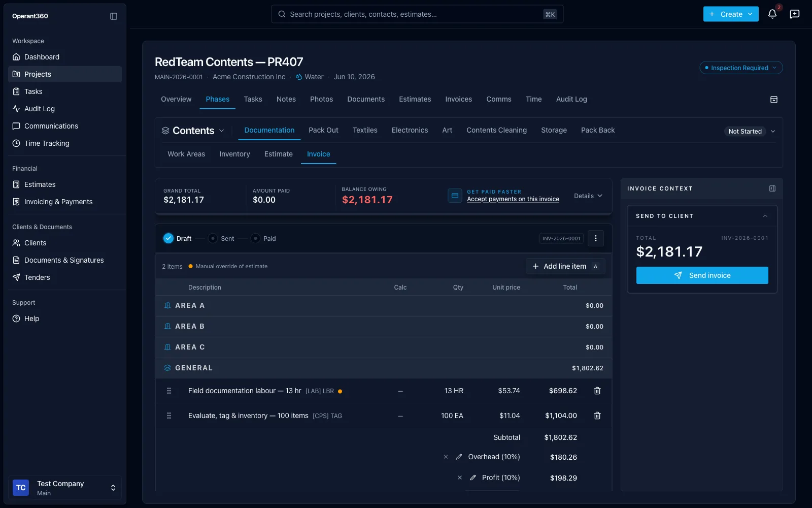
Task: Switch to the Overview tab
Action: click(176, 99)
